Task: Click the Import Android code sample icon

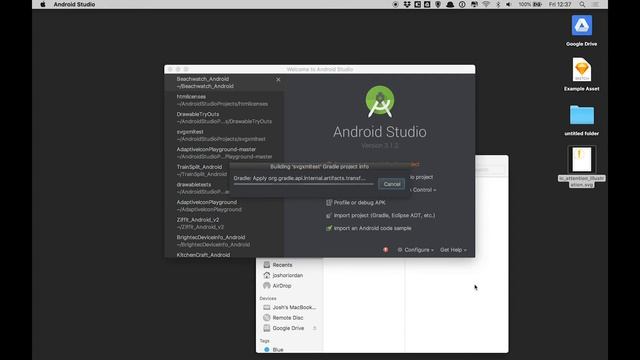Action: [x=329, y=228]
